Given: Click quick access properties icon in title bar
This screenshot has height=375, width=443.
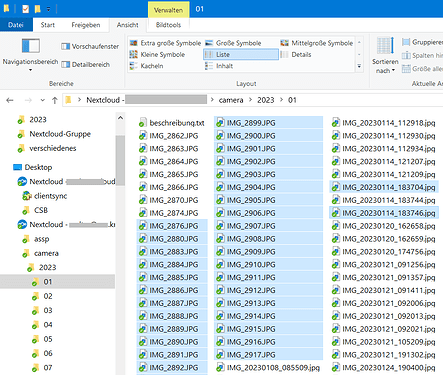Looking at the screenshot, I should (x=26, y=9).
